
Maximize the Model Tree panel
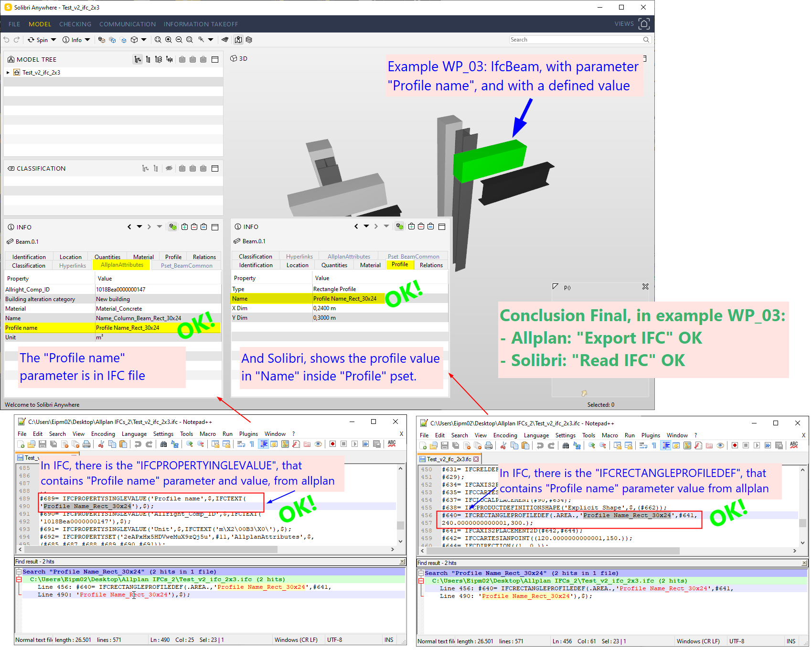tap(215, 59)
